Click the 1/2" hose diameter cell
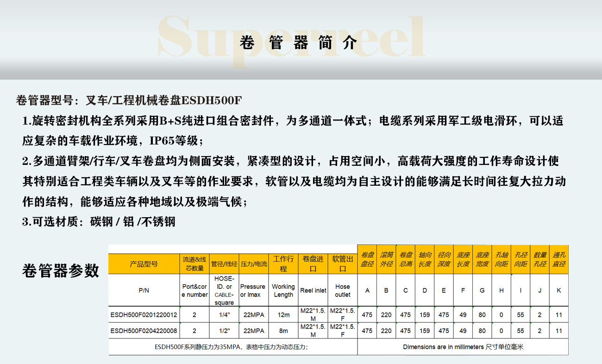The width and height of the screenshot is (602, 364). [224, 331]
